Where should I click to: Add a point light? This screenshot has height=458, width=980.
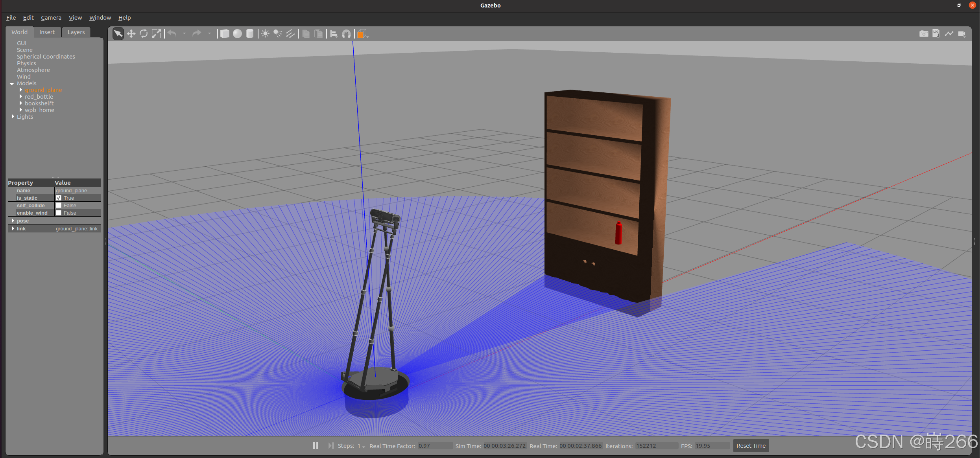(265, 34)
